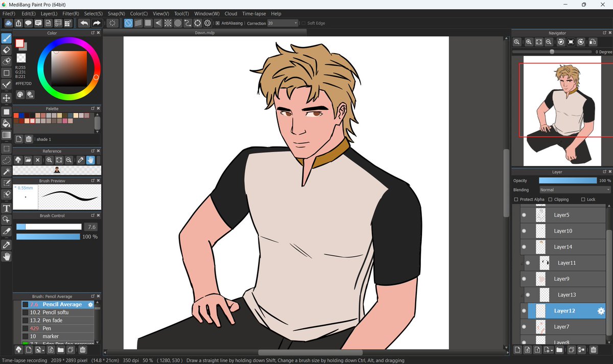Undock the Brush Control panel
This screenshot has width=613, height=364.
(92, 215)
